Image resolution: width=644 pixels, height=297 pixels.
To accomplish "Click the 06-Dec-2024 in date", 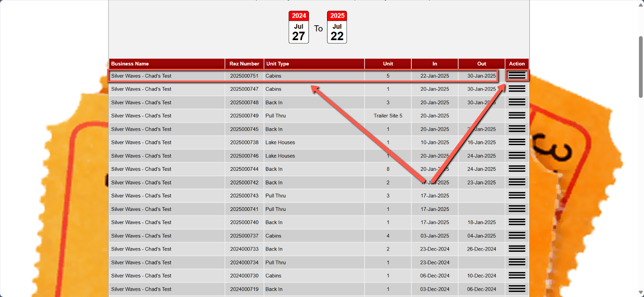I will point(435,275).
